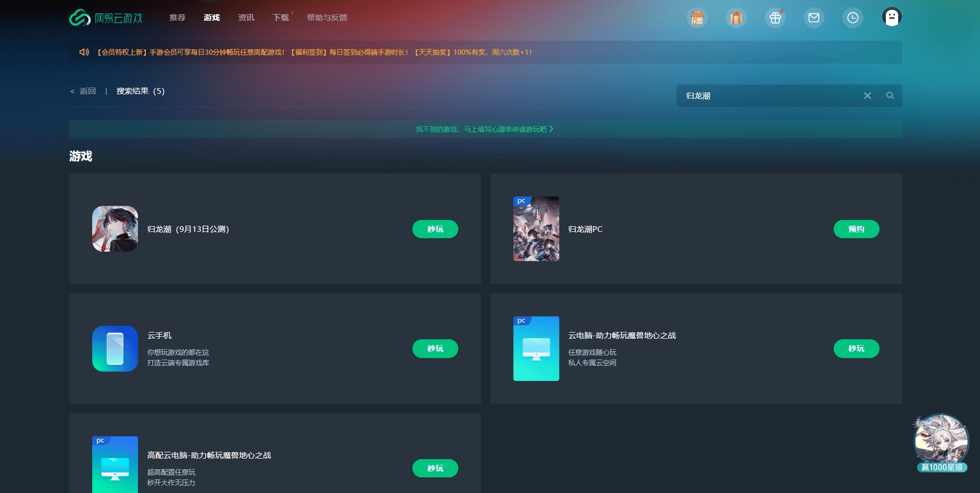The height and width of the screenshot is (493, 980).
Task: Click the 搜索结果 (5) label
Action: 141,91
